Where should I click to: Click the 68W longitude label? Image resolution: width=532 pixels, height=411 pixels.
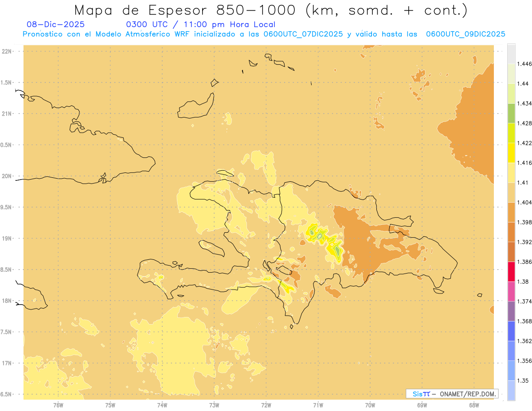click(x=474, y=405)
